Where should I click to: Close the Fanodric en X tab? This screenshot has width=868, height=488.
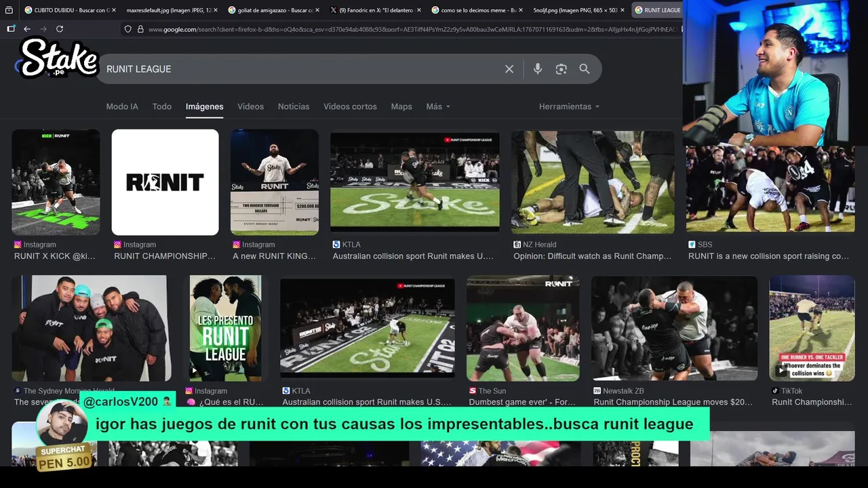click(419, 10)
